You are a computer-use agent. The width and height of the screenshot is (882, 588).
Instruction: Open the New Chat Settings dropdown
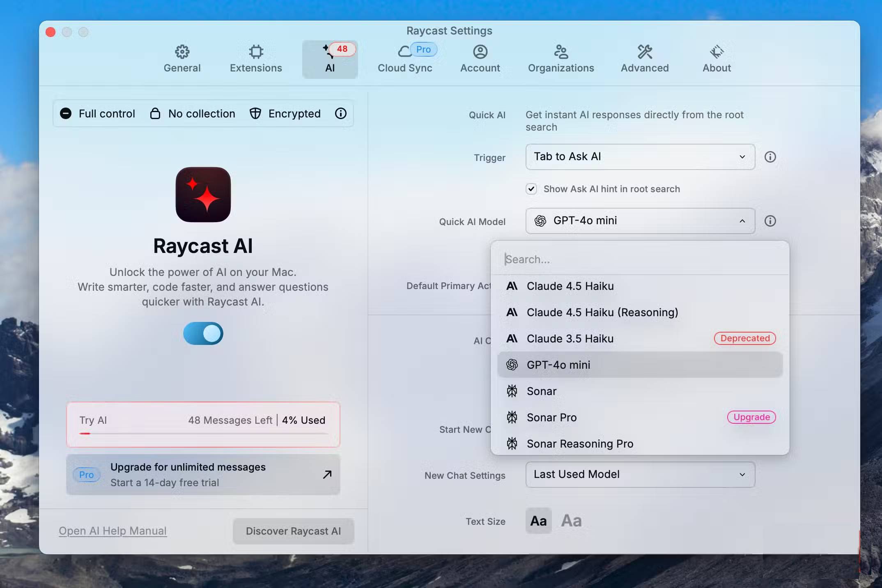pyautogui.click(x=639, y=475)
